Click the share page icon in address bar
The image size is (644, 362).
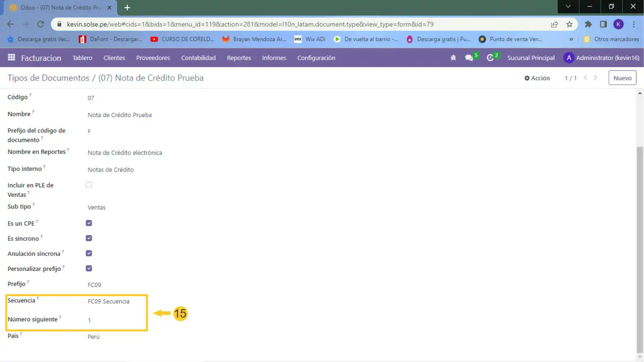[x=554, y=24]
